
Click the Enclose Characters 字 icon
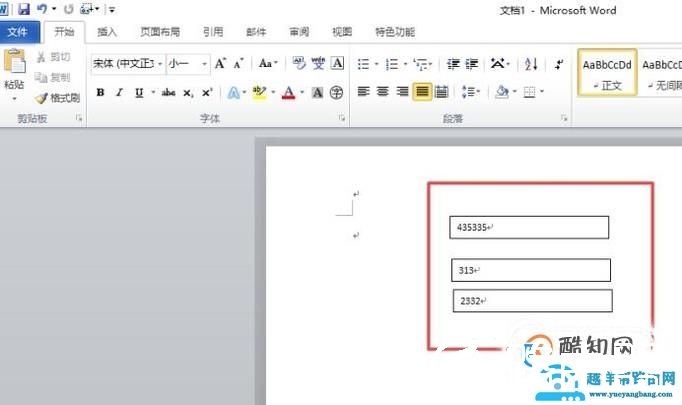[x=337, y=92]
